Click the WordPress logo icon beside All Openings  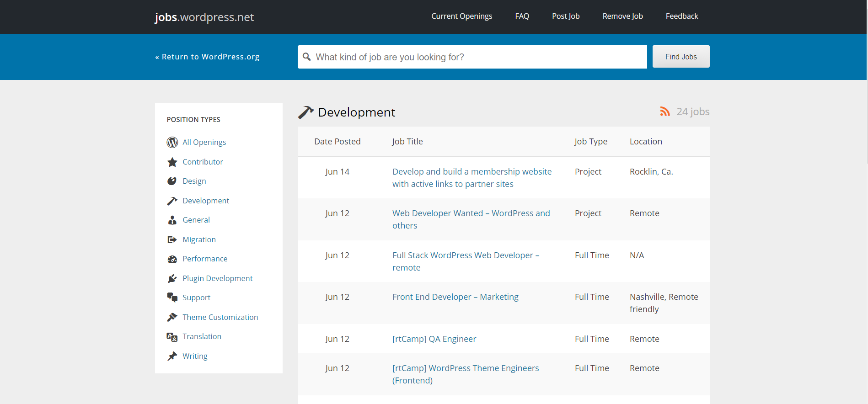tap(172, 143)
